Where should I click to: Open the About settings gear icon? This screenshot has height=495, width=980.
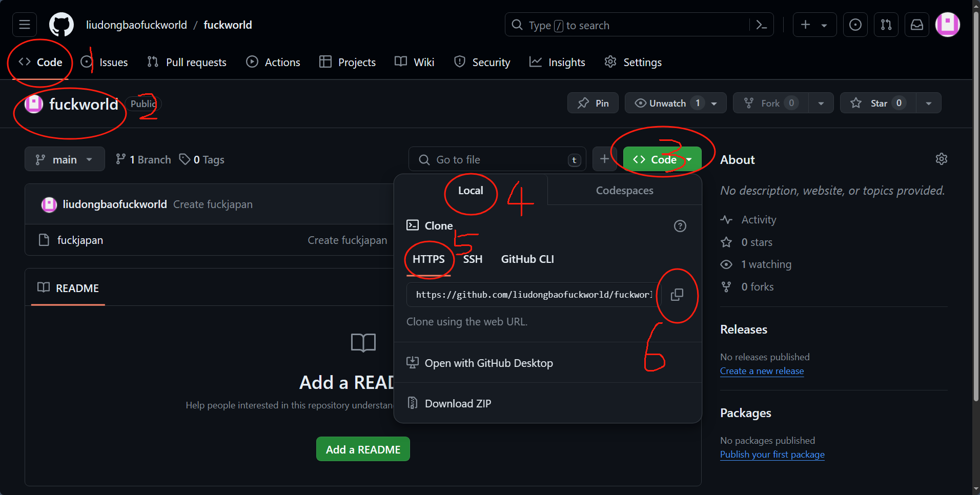941,159
